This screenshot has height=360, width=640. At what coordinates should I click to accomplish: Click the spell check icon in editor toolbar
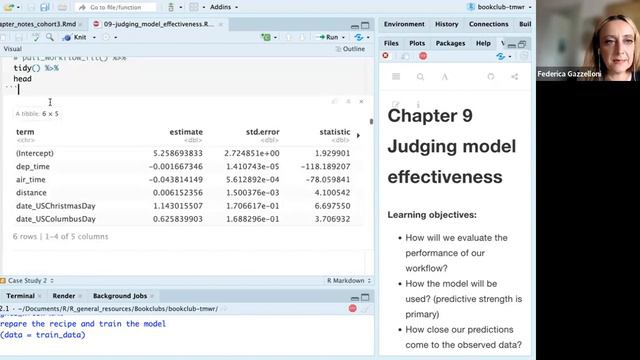tap(36, 37)
